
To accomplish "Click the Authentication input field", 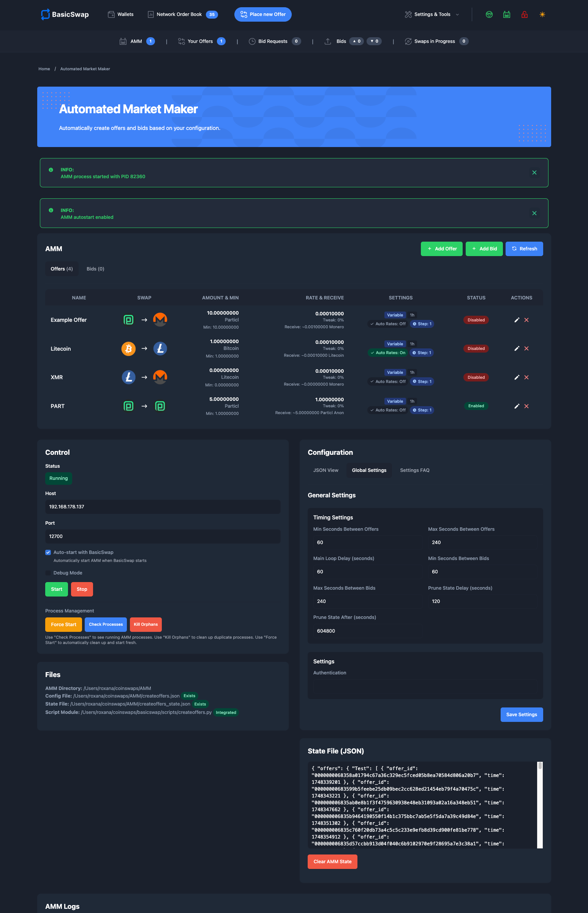I will [425, 687].
